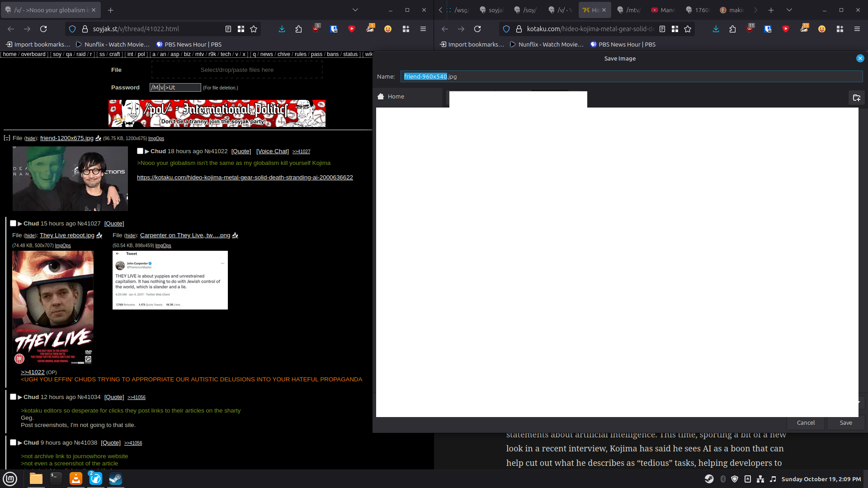Screen dimensions: 868x488
Task: Click the create new folder icon
Action: pyautogui.click(x=856, y=98)
